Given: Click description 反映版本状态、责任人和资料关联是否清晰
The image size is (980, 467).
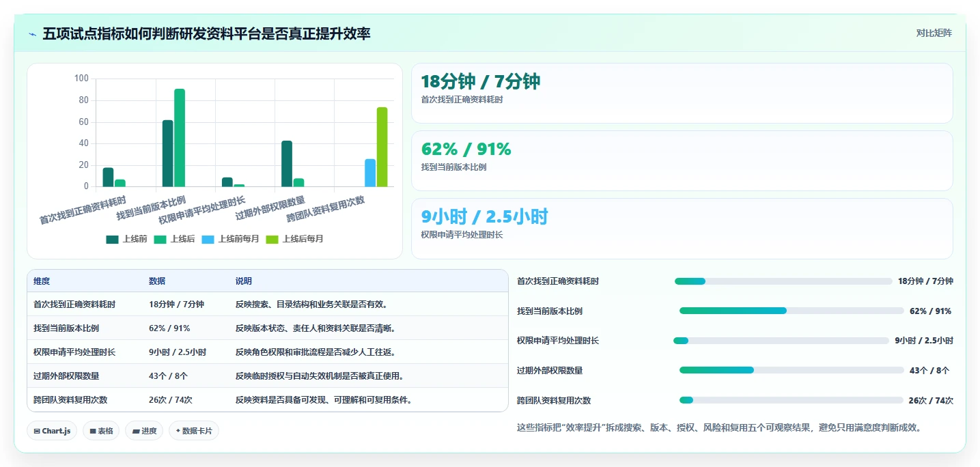Looking at the screenshot, I should pyautogui.click(x=316, y=328).
